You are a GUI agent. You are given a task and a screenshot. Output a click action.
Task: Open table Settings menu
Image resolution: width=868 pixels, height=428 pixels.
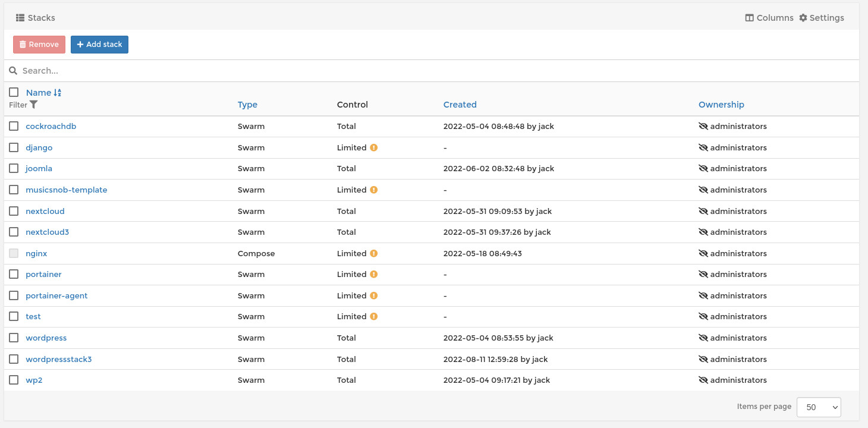[822, 18]
